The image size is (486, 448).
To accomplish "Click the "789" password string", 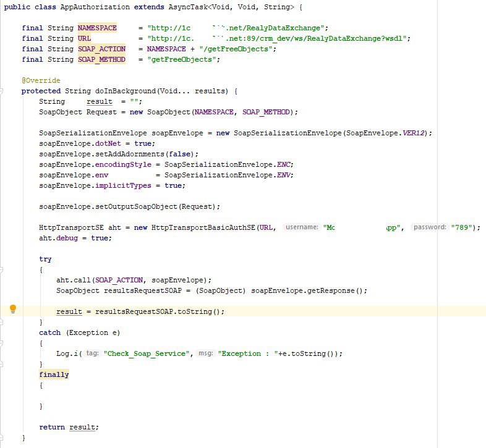I will 462,228.
